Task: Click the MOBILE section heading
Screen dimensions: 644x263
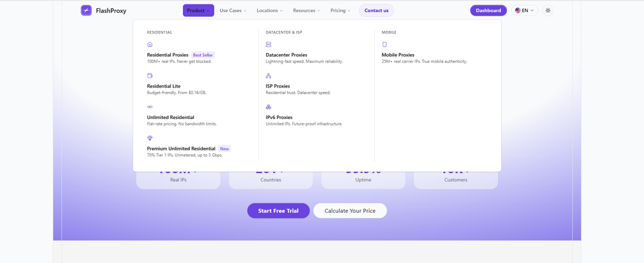Action: click(389, 32)
